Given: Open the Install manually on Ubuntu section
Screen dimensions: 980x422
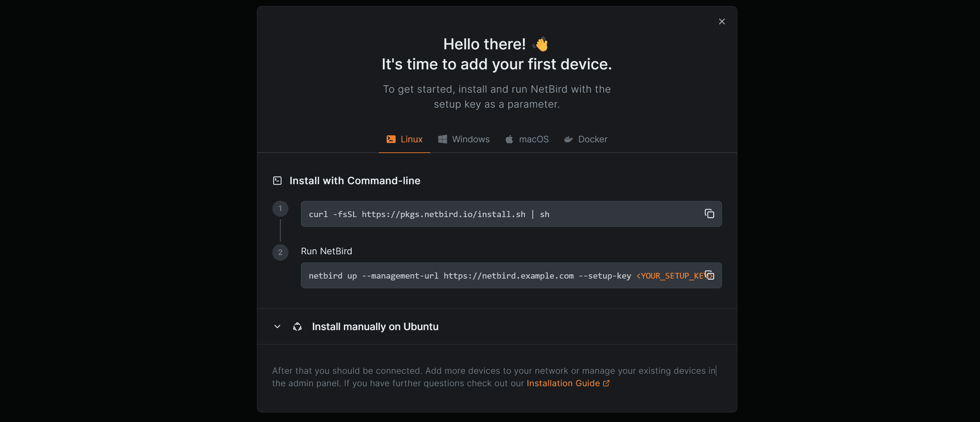Looking at the screenshot, I should [x=375, y=327].
